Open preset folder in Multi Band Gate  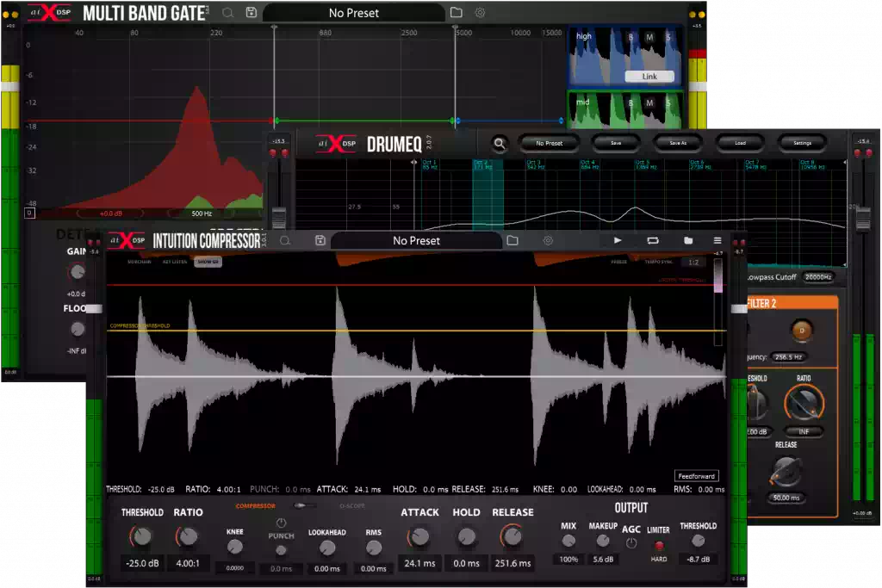click(x=457, y=12)
